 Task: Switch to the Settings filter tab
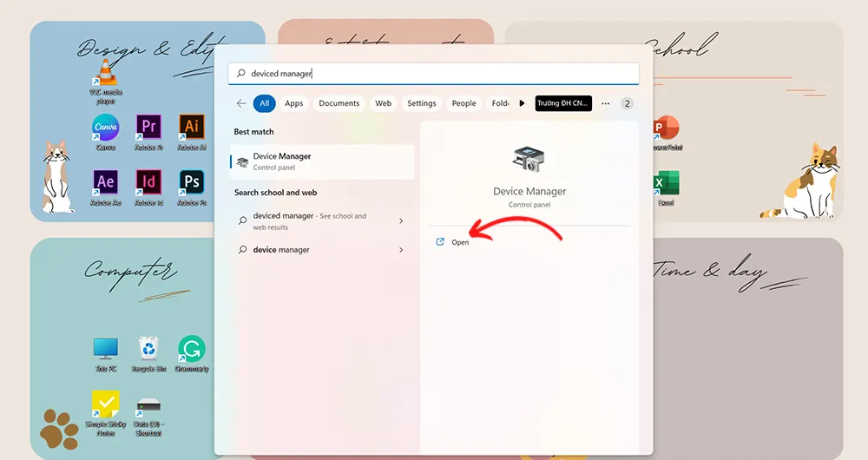[422, 103]
